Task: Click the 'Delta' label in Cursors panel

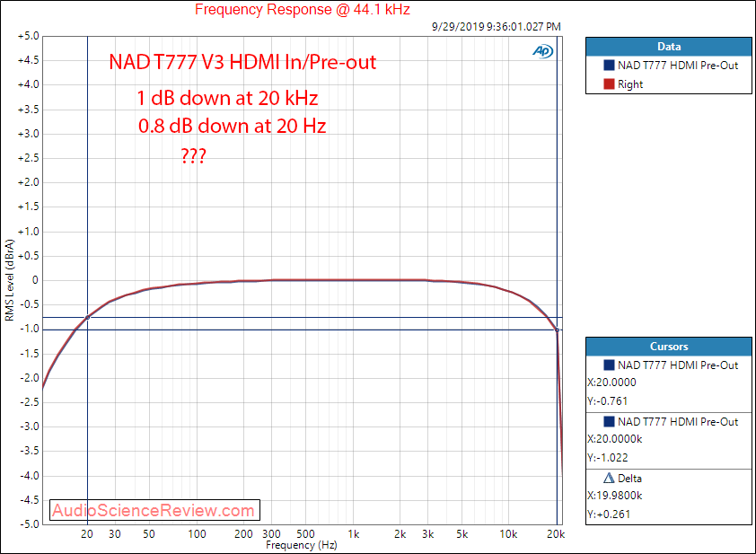Action: tap(629, 479)
